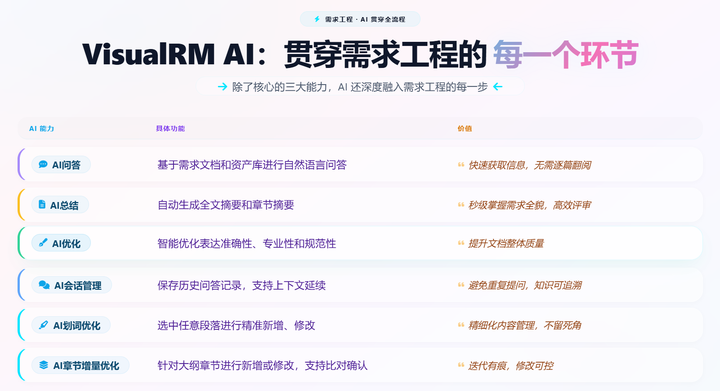Click the 需求工程 · AI 贯穿全流程 badge

point(360,19)
